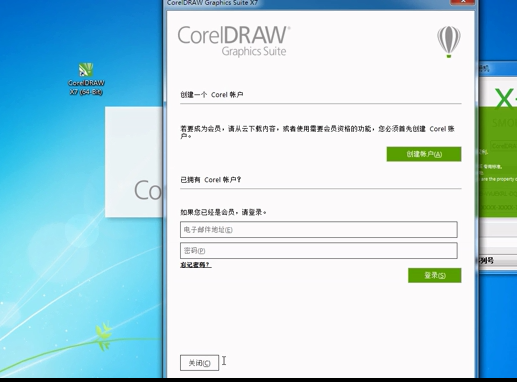
Task: Focus the password (密码) field
Action: point(319,251)
